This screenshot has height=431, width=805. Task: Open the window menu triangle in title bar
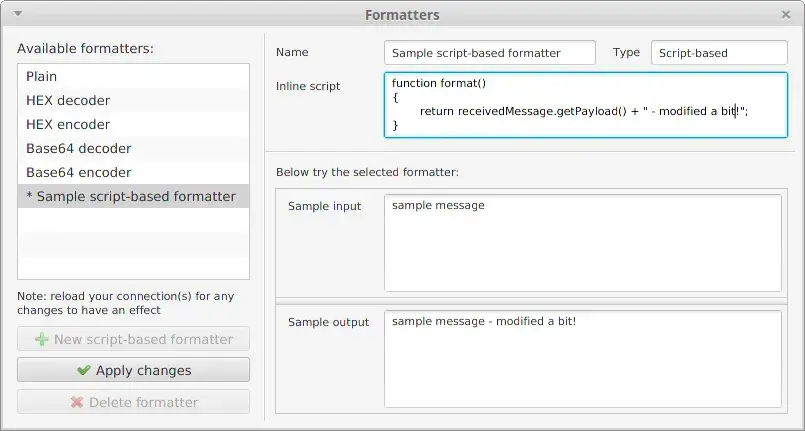pyautogui.click(x=18, y=14)
